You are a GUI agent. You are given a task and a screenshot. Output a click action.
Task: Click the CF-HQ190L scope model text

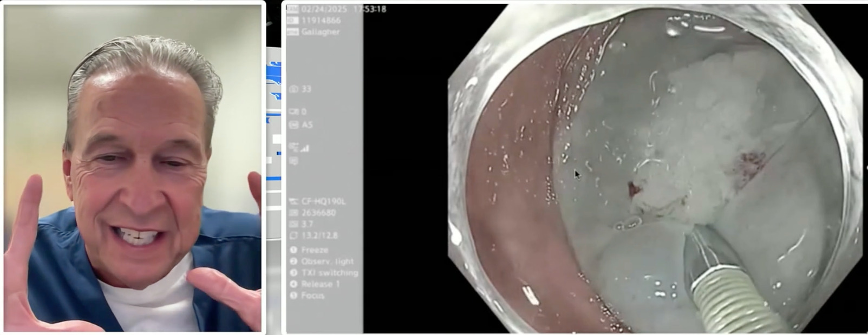click(323, 201)
